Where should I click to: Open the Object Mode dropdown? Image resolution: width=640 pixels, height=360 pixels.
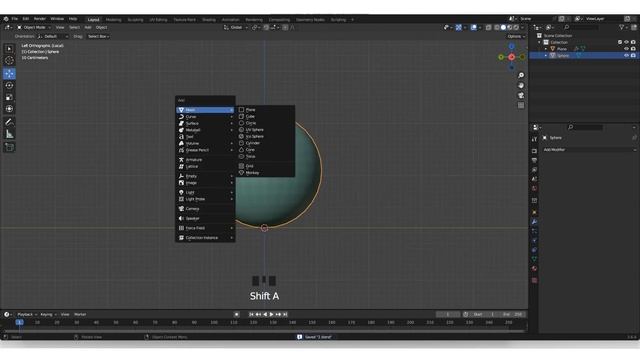pyautogui.click(x=33, y=27)
